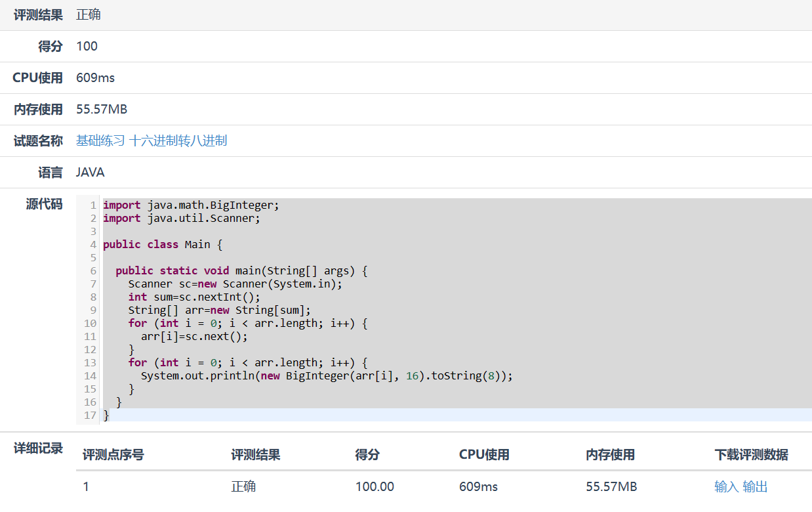Click the arr[i]=sc.next() code line
Viewport: 812px width, 512px height.
(194, 337)
